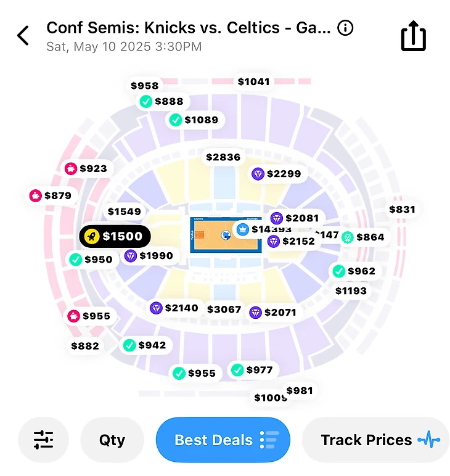Tap the rocket icon on $1500 marker

point(92,236)
